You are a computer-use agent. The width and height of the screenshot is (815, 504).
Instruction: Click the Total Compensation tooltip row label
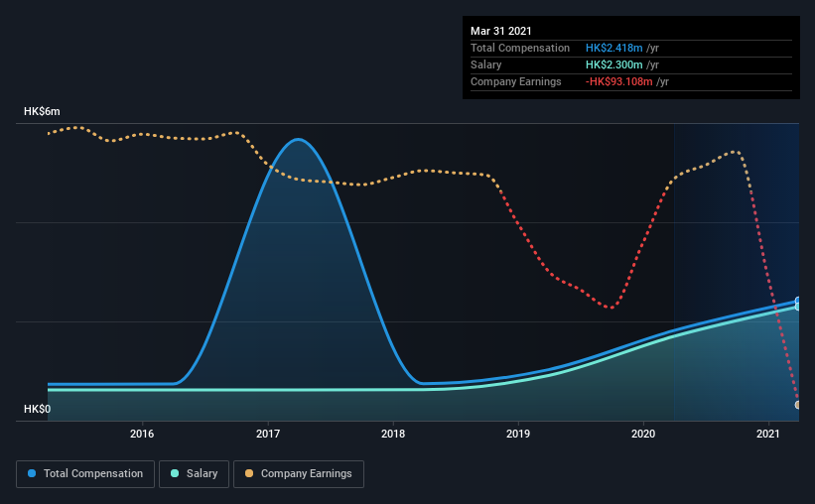coord(520,48)
